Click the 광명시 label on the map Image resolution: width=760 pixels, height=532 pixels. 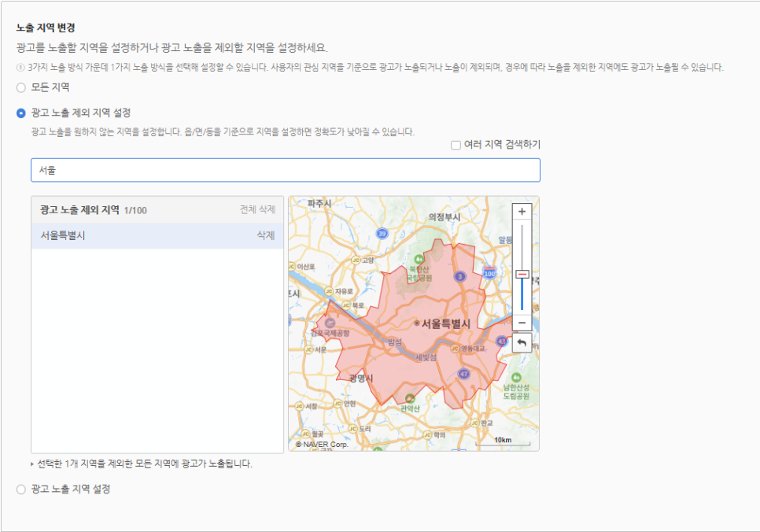point(361,379)
